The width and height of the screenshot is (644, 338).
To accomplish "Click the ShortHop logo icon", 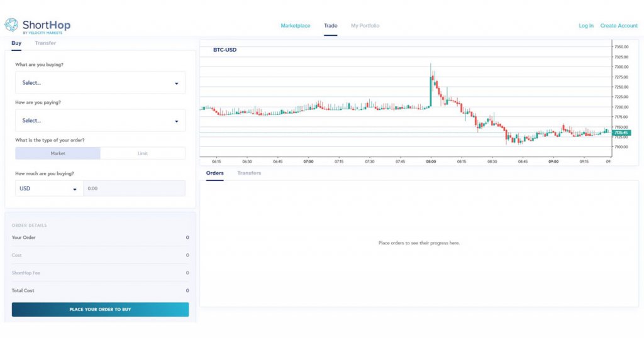I will point(11,25).
